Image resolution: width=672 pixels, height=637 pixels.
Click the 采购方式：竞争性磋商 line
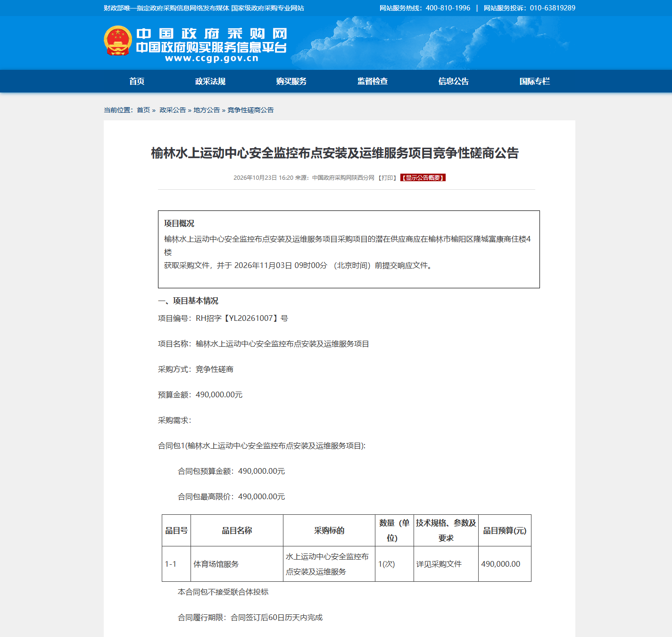[x=196, y=369]
